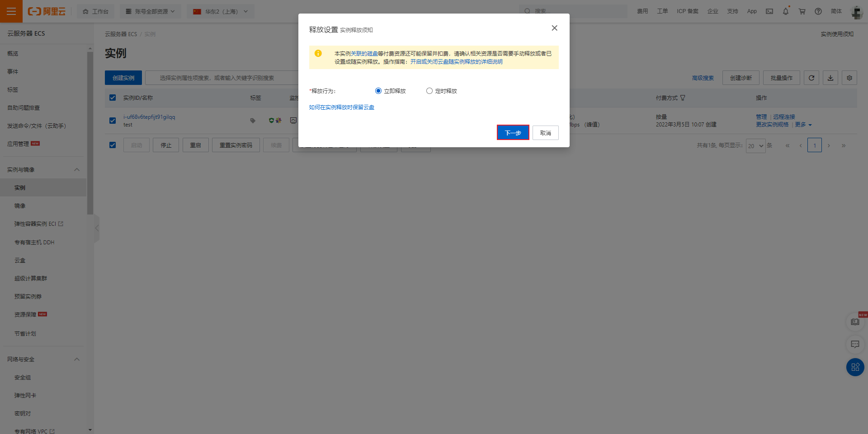Open the floating feedback chat icon
868x434 pixels.
click(855, 345)
